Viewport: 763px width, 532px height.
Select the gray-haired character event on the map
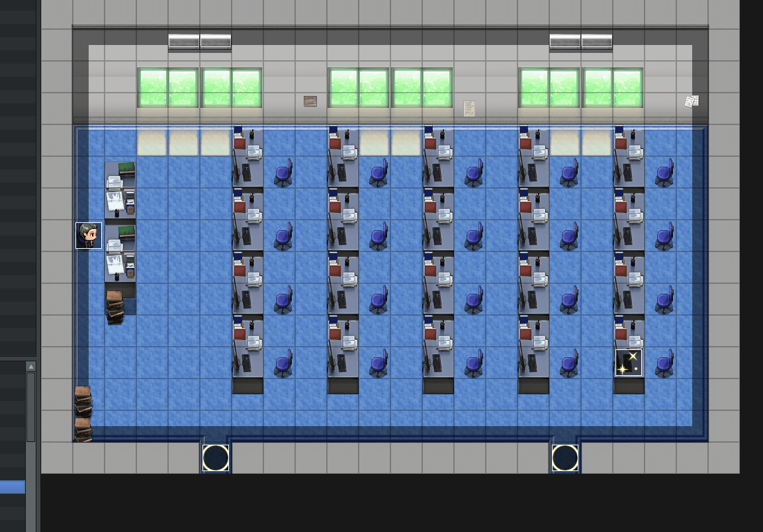[89, 236]
